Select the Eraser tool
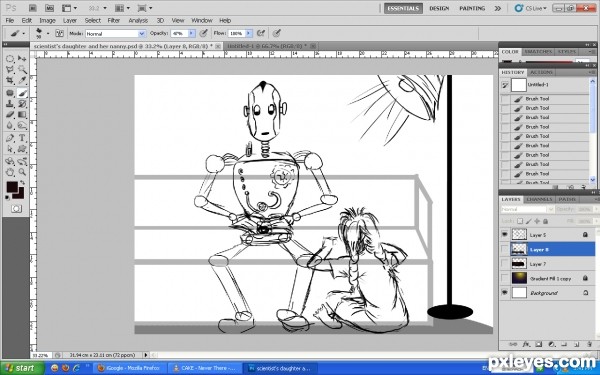Image resolution: width=600 pixels, height=375 pixels. click(x=10, y=114)
